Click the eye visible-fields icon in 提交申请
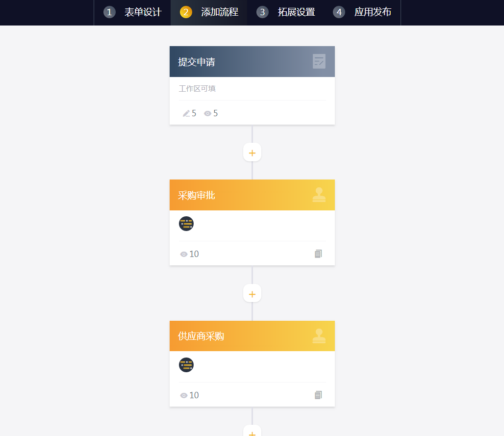The height and width of the screenshot is (436, 504). 208,113
